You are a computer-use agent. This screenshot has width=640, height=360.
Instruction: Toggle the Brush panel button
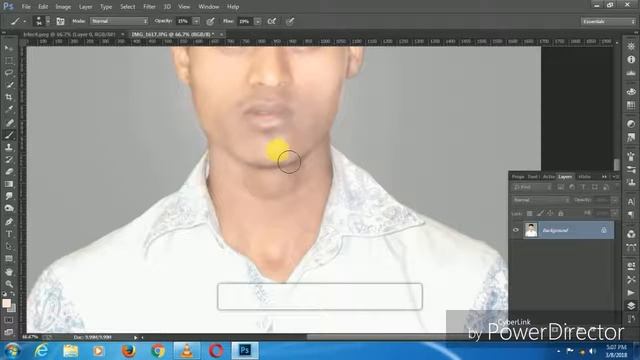pyautogui.click(x=60, y=21)
